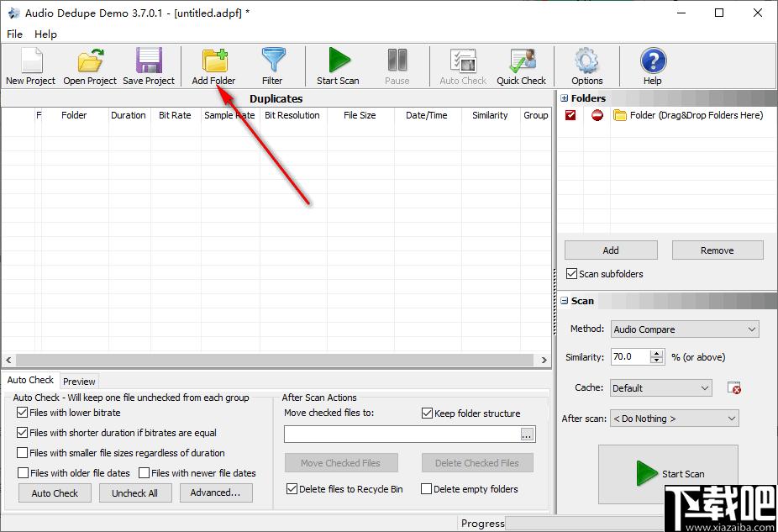Click the red exclude icon in Folders row
This screenshot has height=532, width=778.
click(x=597, y=115)
